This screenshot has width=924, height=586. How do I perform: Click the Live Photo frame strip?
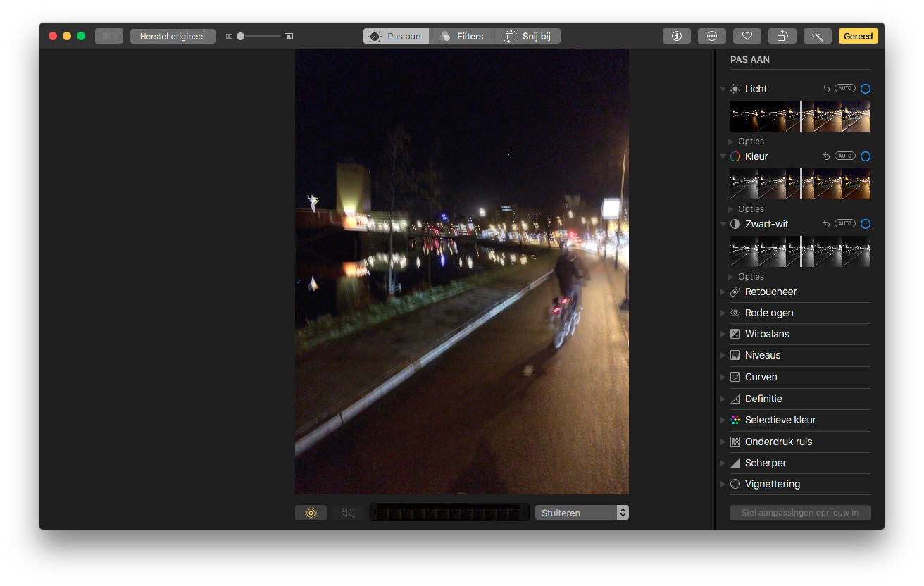pos(449,513)
